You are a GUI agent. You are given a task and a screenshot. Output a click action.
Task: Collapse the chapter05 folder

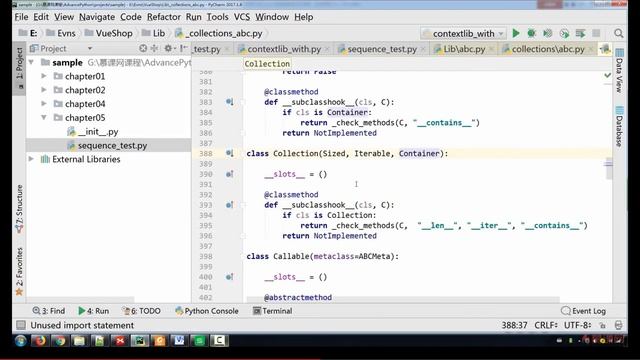coord(44,118)
